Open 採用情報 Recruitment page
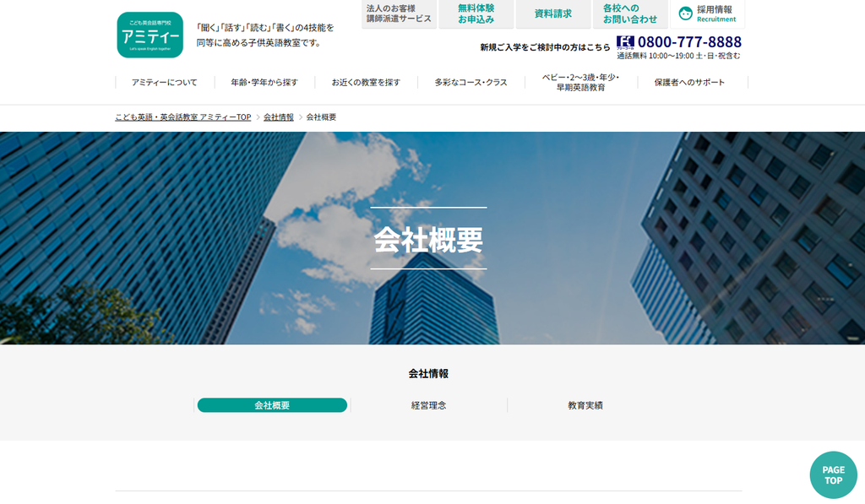The height and width of the screenshot is (504, 865). 707,14
